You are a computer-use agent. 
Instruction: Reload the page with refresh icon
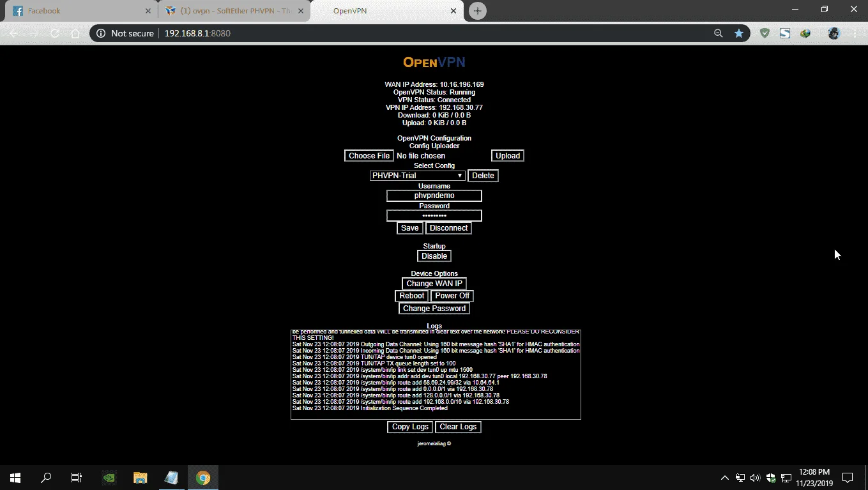(54, 33)
